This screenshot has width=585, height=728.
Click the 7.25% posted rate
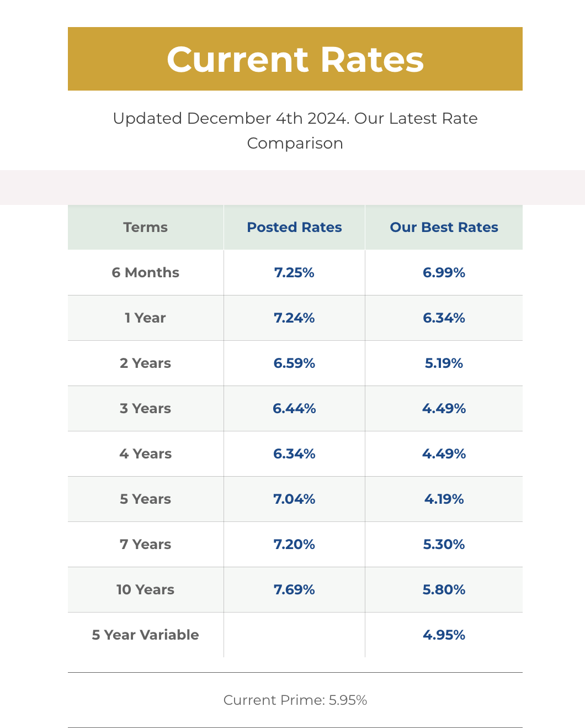coord(294,272)
